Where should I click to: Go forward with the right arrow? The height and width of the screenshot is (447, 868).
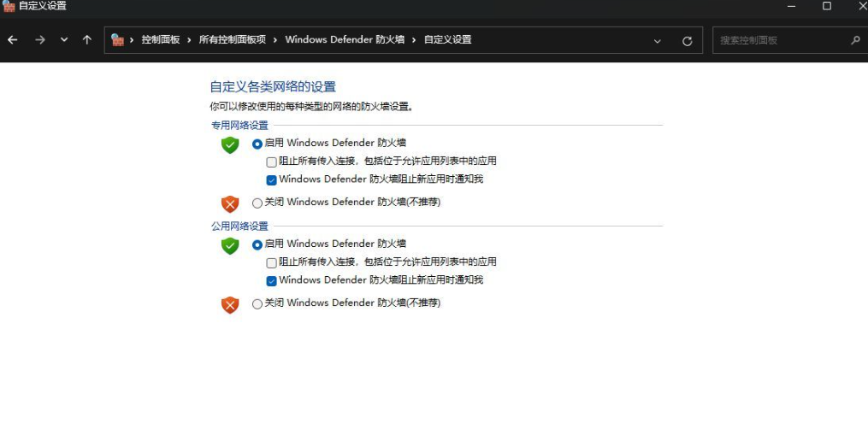[x=40, y=40]
